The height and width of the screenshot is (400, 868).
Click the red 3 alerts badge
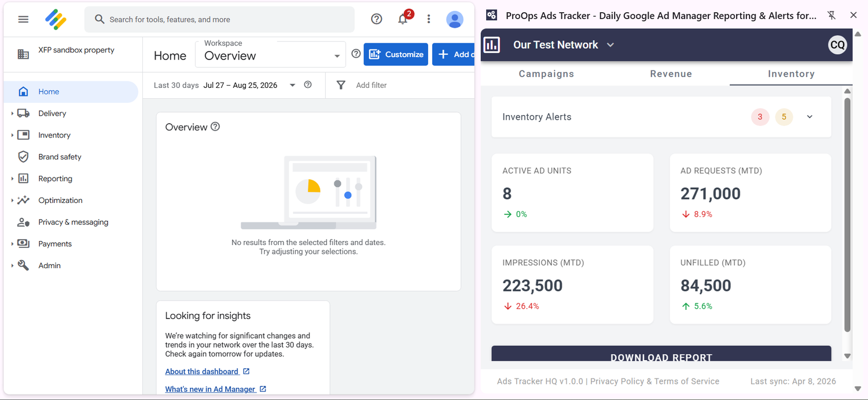point(760,117)
